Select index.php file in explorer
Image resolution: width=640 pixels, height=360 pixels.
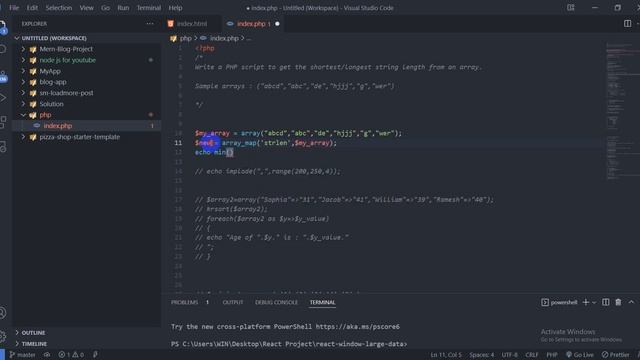(58, 126)
